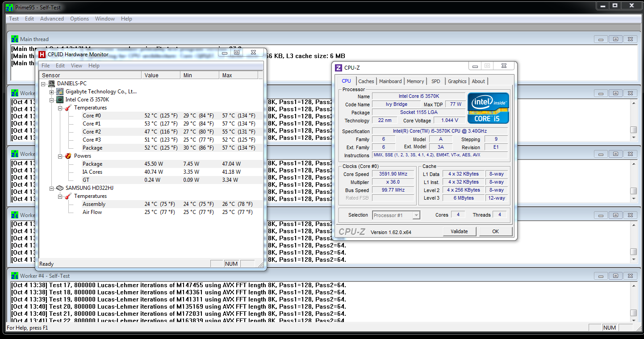Switch to the About tab in CPU-Z
Viewport: 644px width, 339px height.
(x=478, y=81)
